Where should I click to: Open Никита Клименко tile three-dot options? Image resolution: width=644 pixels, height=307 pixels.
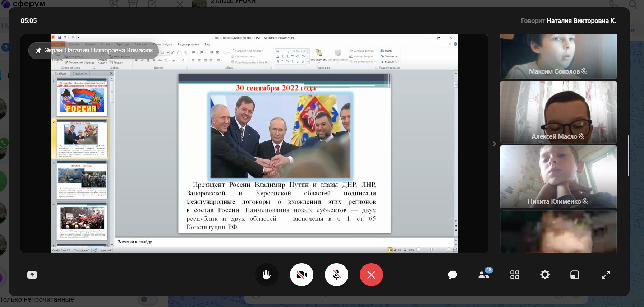click(x=608, y=156)
